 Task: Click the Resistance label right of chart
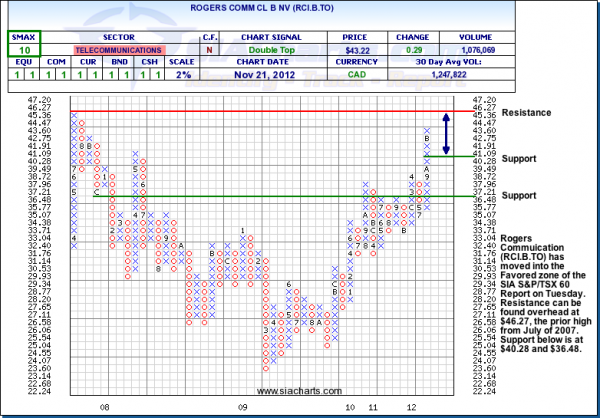[x=527, y=113]
